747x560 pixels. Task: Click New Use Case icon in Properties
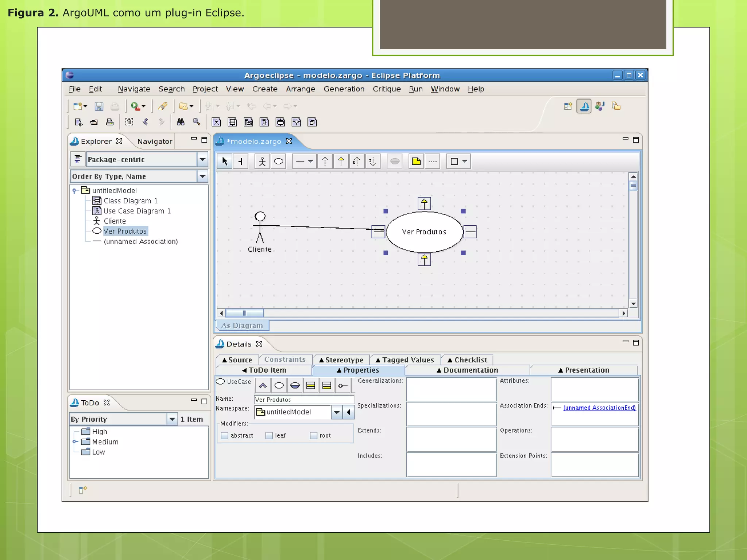point(279,385)
